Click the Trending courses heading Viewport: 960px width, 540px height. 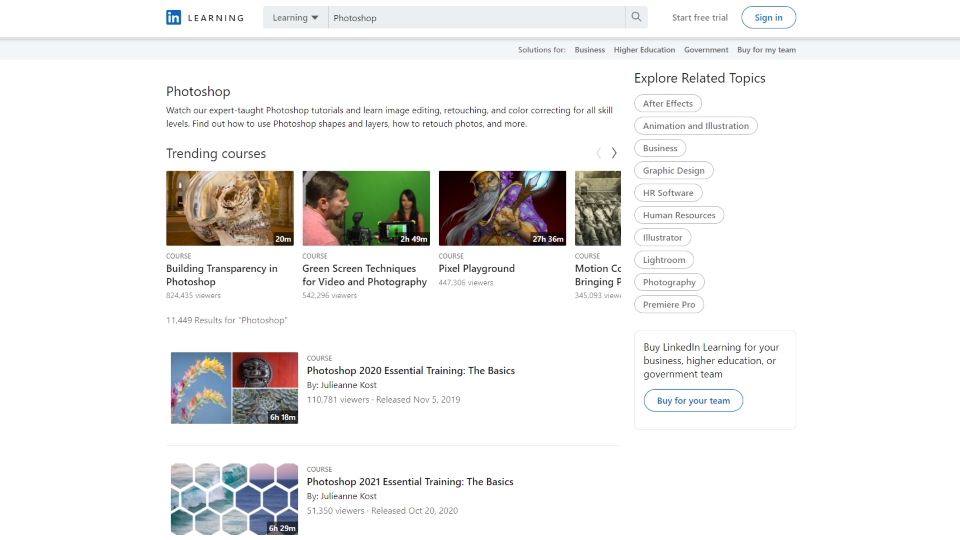pos(216,153)
